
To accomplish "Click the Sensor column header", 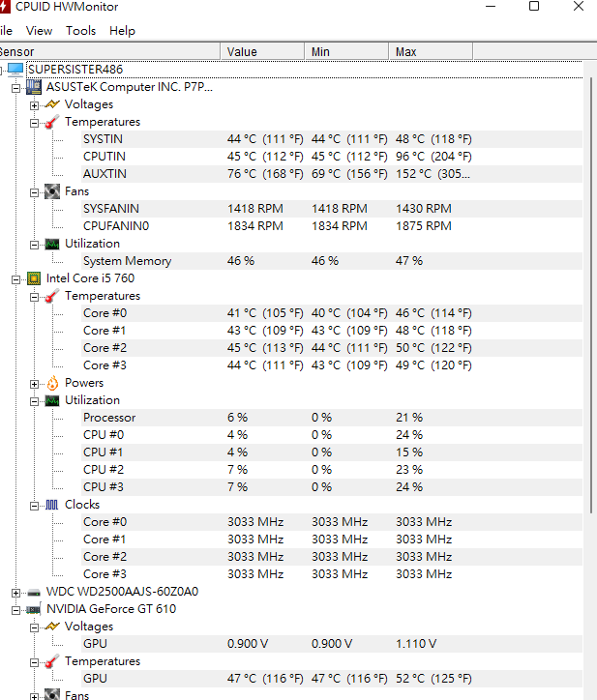I will 109,52.
